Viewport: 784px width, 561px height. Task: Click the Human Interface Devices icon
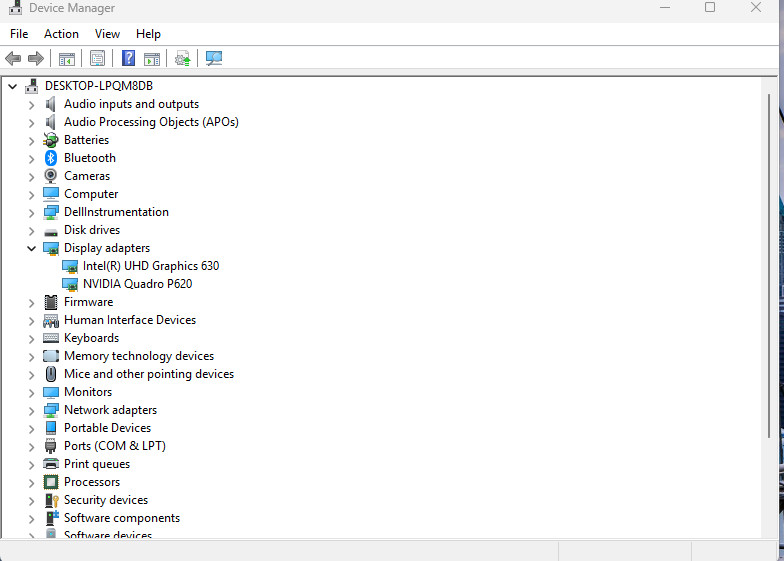pos(50,320)
